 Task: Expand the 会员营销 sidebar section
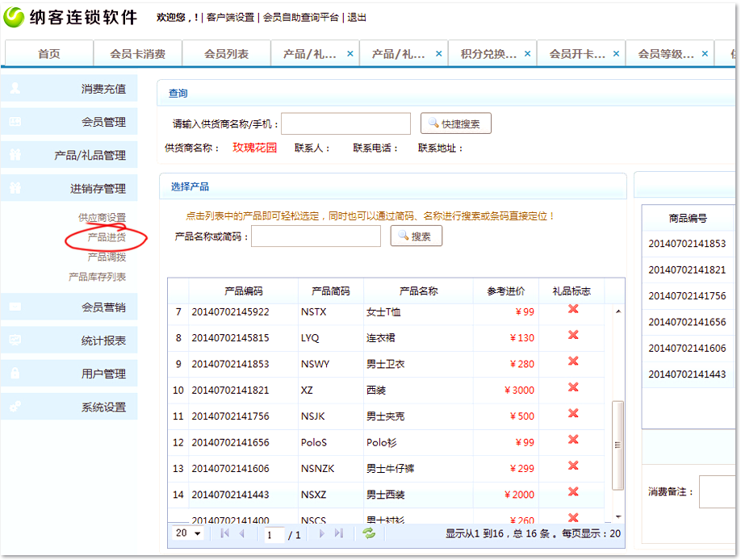click(103, 307)
